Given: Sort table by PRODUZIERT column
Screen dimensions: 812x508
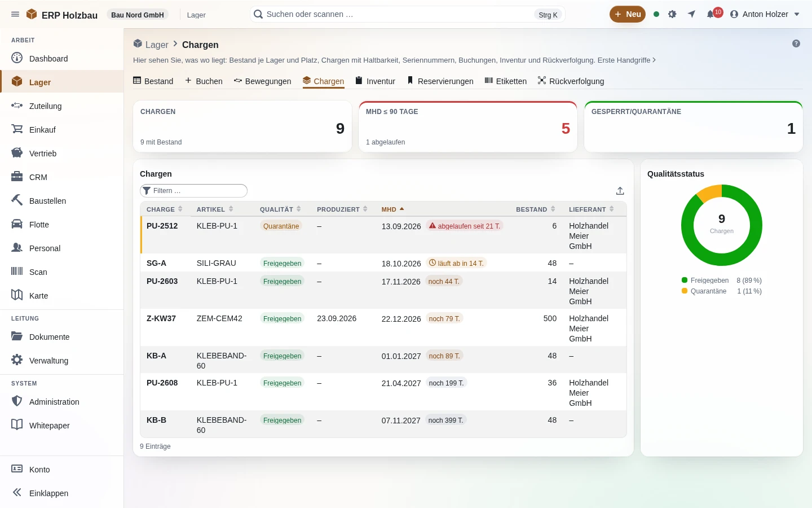Looking at the screenshot, I should pos(342,209).
